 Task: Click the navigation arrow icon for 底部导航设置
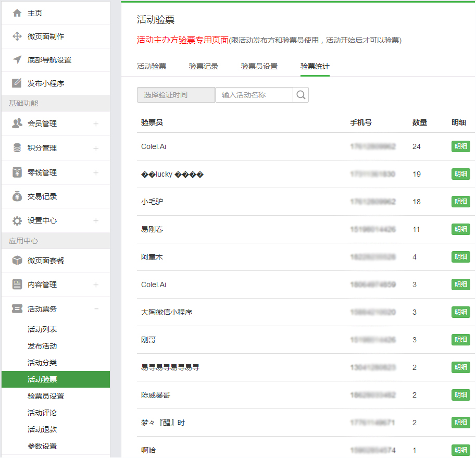[x=17, y=60]
